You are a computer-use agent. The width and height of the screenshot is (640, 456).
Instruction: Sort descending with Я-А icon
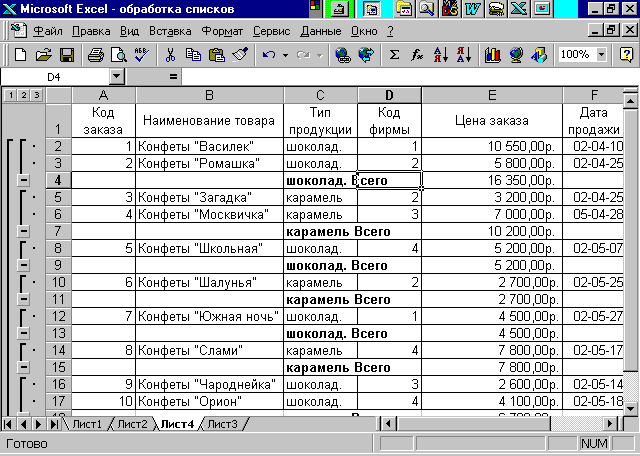(464, 54)
